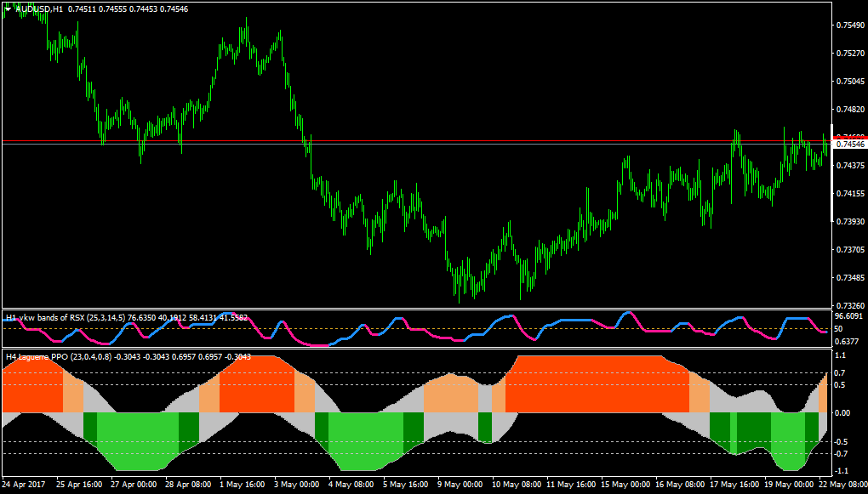The width and height of the screenshot is (868, 494).
Task: Click the RSX 50 level scale label
Action: tap(840, 329)
